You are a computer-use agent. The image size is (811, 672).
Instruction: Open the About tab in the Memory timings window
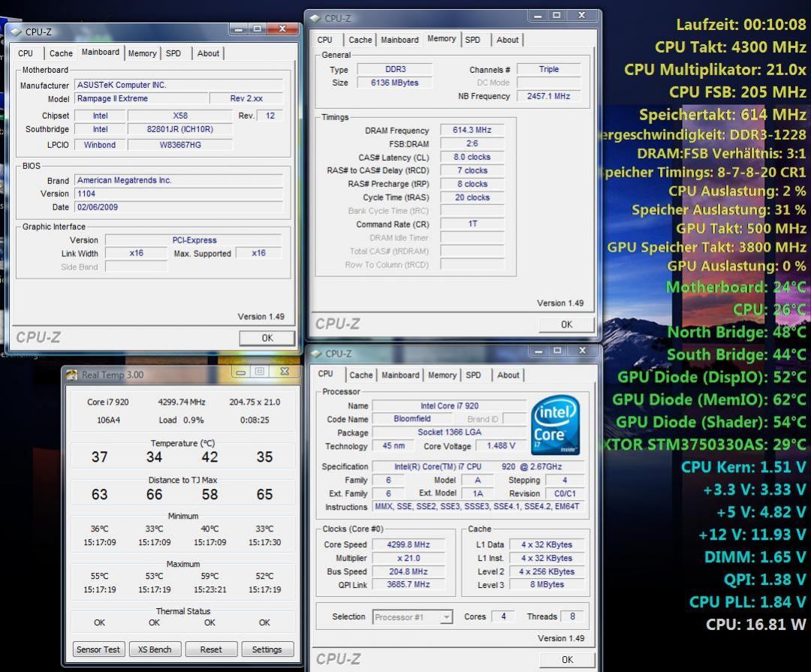tap(508, 40)
